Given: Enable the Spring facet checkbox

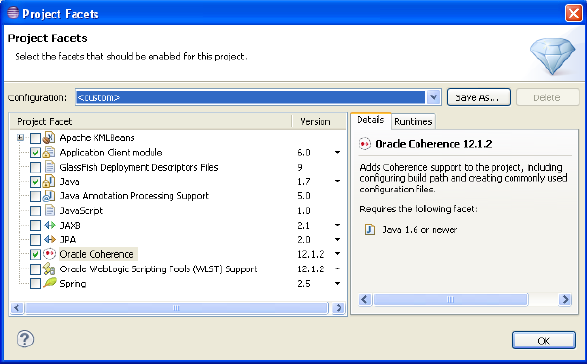Looking at the screenshot, I should tap(35, 283).
